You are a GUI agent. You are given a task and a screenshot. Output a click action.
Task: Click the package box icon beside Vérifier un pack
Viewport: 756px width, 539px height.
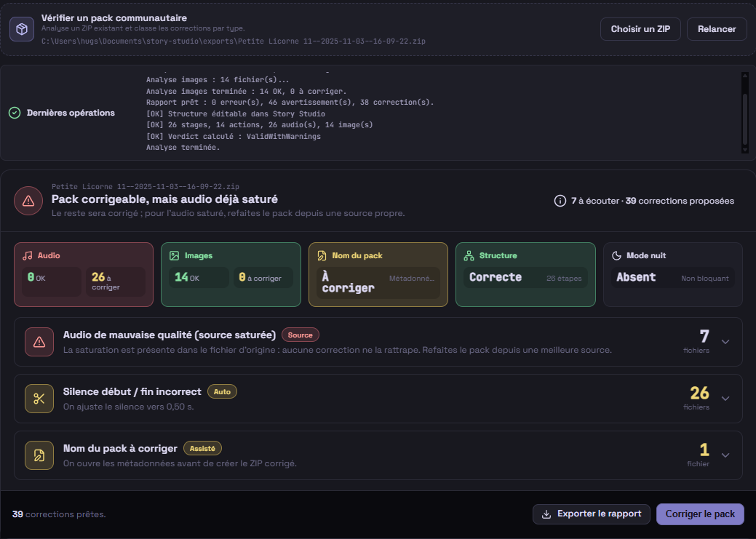22,29
